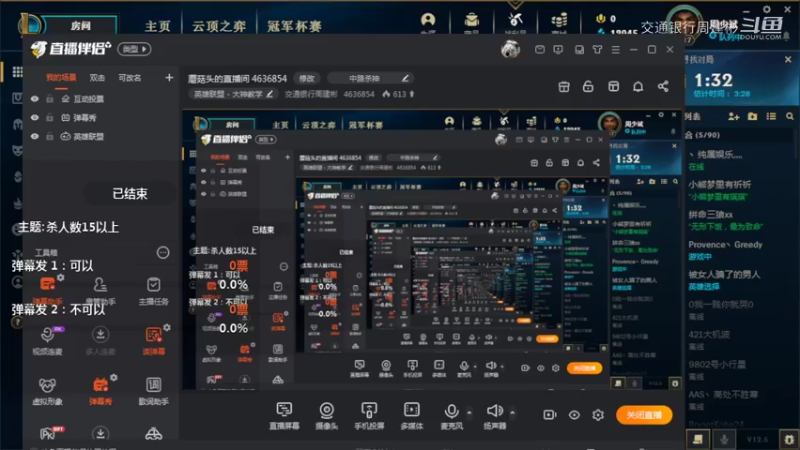The height and width of the screenshot is (450, 800).
Task: Close the 寻找对局 queue timer
Action: coord(788,60)
